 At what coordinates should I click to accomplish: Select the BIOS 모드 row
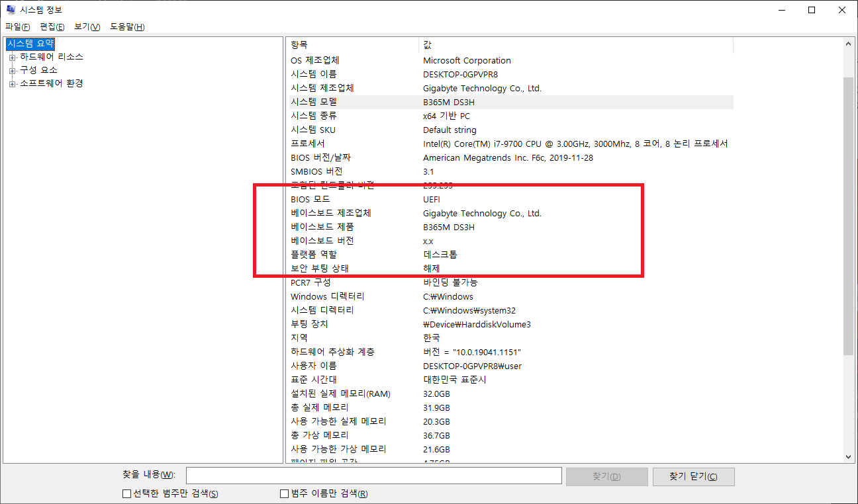(x=510, y=199)
